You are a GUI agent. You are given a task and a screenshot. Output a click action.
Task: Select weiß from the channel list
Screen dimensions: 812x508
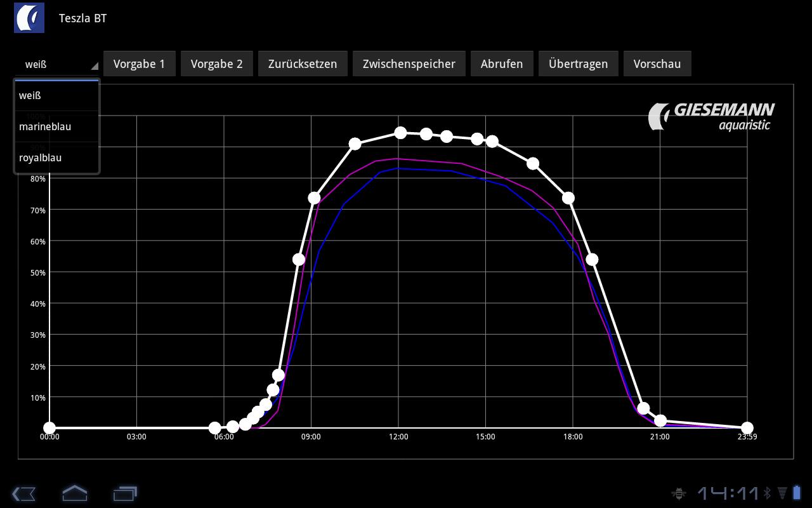click(x=56, y=95)
